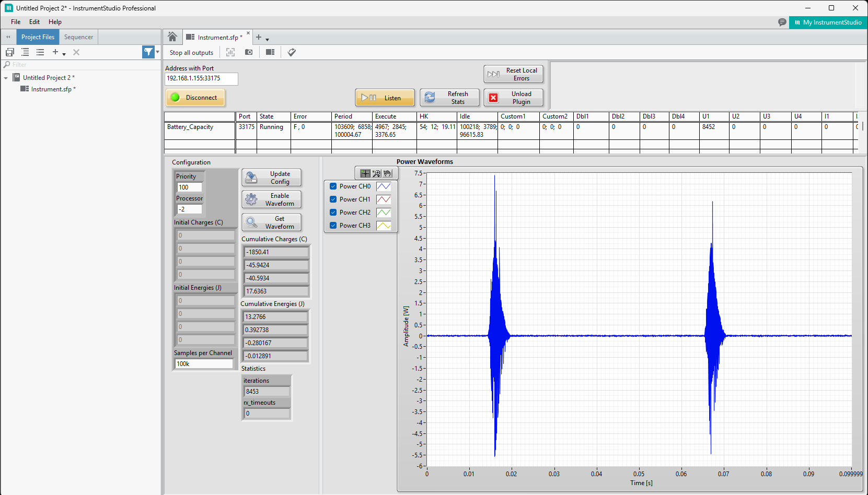This screenshot has height=495, width=868.
Task: Go to the Home tab icon
Action: (172, 37)
